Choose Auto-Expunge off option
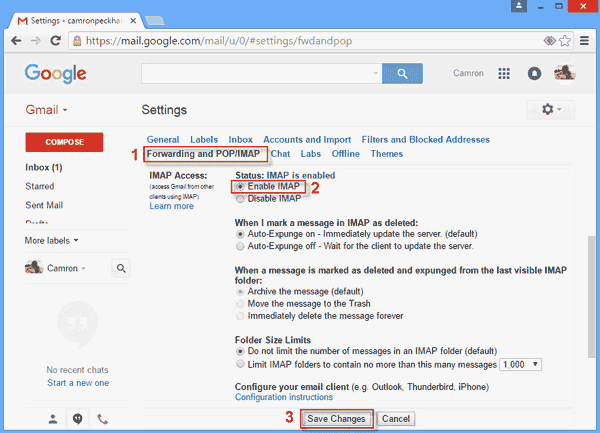600x433 pixels. pos(240,246)
